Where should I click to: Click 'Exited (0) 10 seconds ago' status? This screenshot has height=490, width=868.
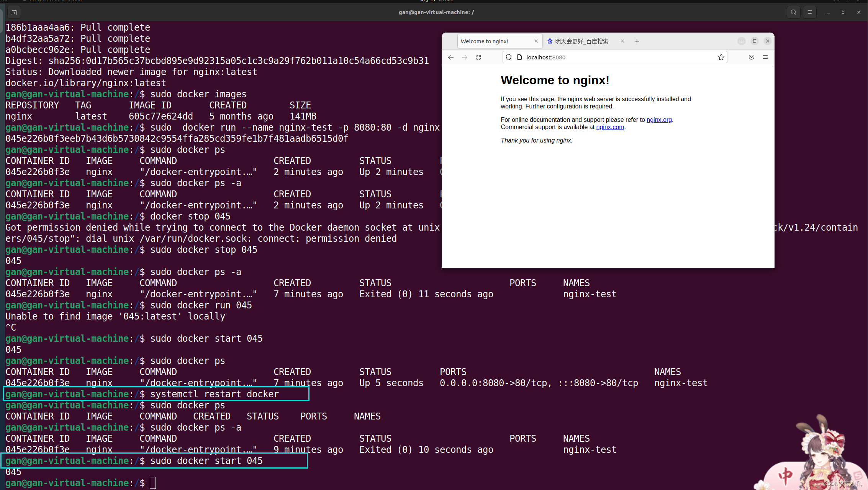[426, 449]
